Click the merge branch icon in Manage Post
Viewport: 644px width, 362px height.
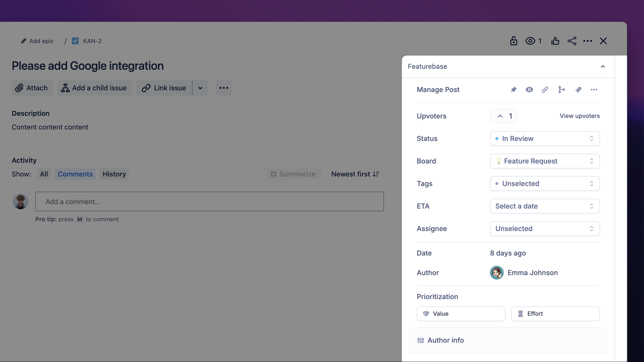click(561, 89)
